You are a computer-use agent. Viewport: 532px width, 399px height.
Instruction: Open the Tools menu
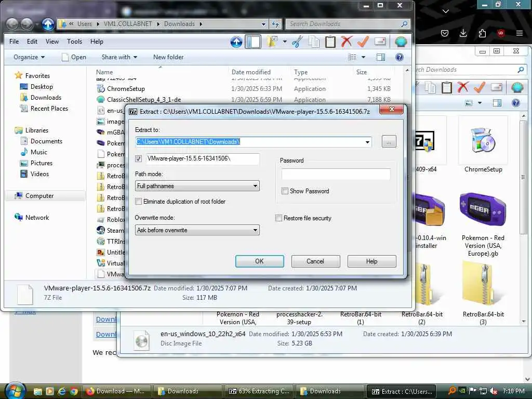point(74,42)
